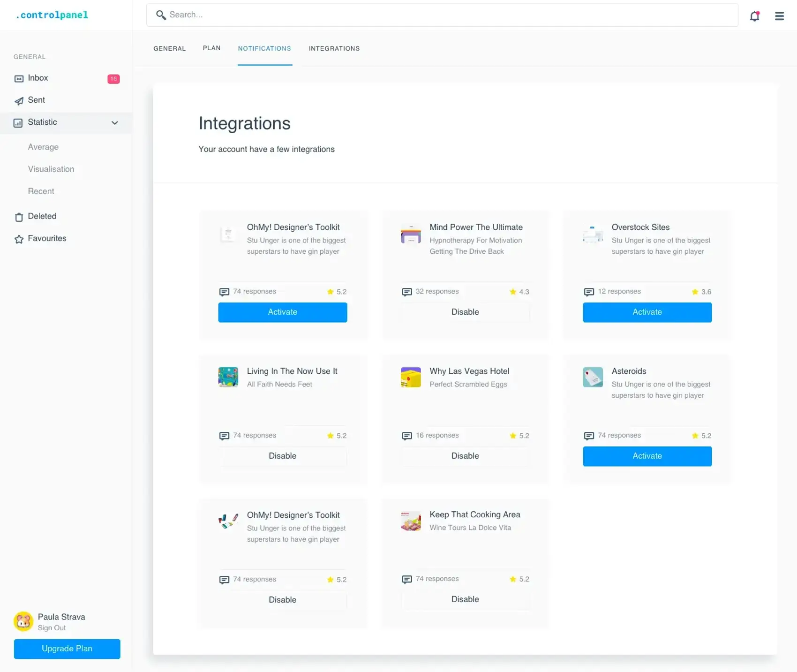This screenshot has height=672, width=797.
Task: Click the Sent paper plane icon
Action: point(19,101)
